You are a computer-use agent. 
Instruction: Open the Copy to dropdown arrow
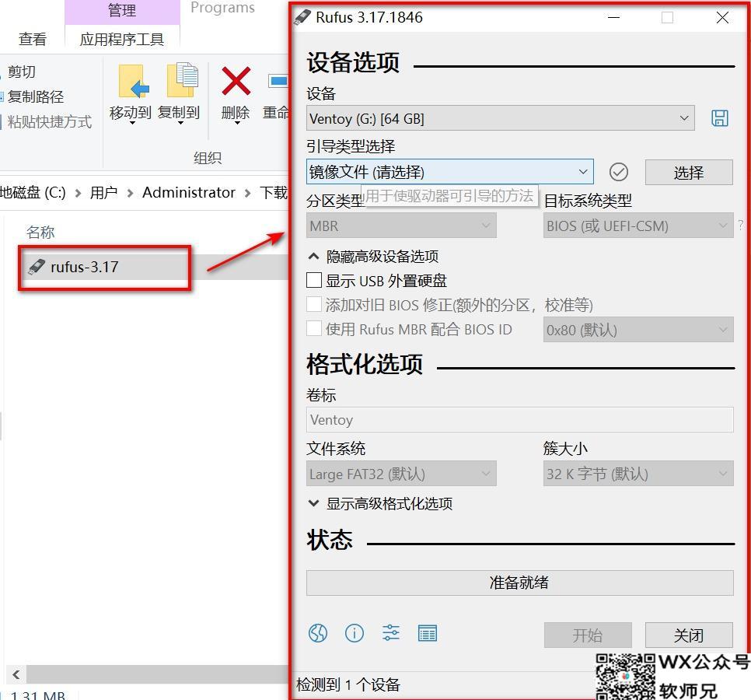[180, 123]
